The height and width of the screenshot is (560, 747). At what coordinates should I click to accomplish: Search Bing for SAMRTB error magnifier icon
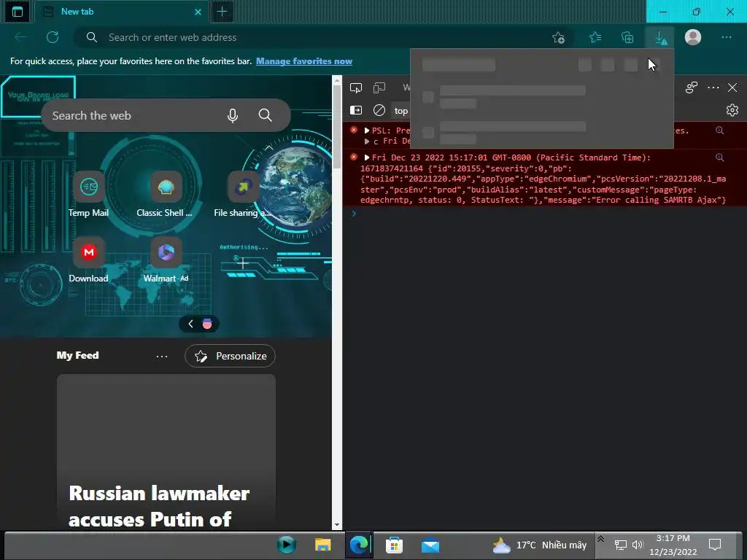tap(720, 157)
